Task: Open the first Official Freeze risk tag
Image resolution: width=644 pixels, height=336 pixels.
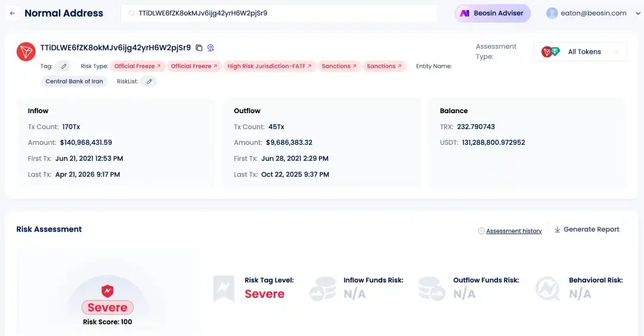Action: (137, 66)
